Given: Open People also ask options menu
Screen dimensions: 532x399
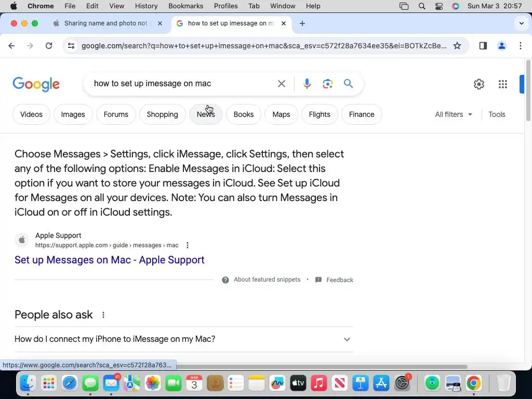Looking at the screenshot, I should pos(103,315).
